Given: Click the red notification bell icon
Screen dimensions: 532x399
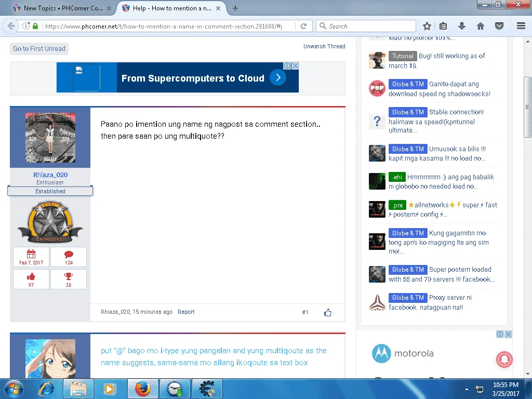Looking at the screenshot, I should tap(504, 360).
